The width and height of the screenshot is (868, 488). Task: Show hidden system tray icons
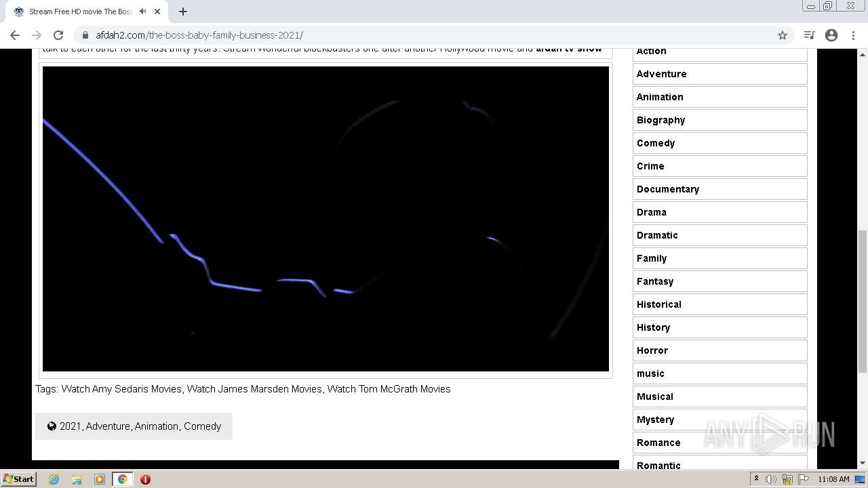(756, 479)
